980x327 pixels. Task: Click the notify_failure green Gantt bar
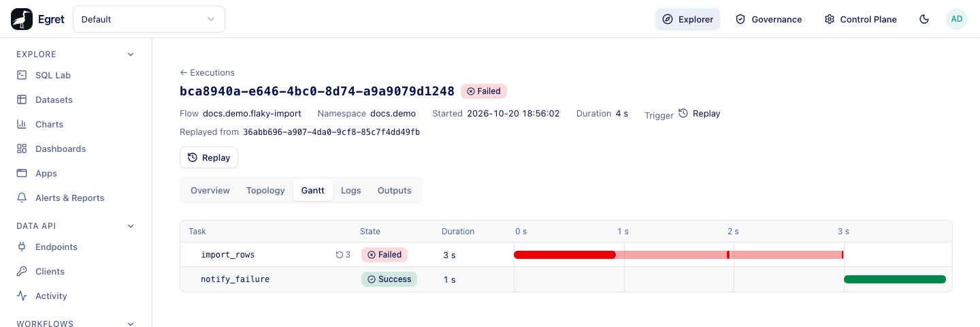point(895,279)
